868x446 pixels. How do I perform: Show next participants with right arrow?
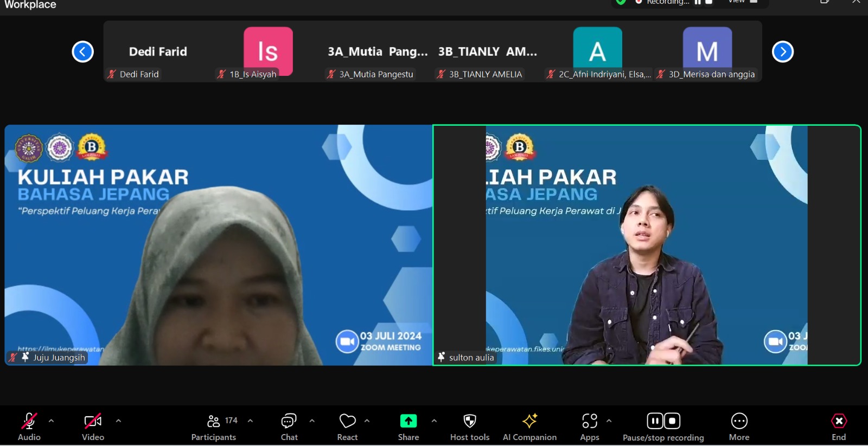[x=782, y=52]
